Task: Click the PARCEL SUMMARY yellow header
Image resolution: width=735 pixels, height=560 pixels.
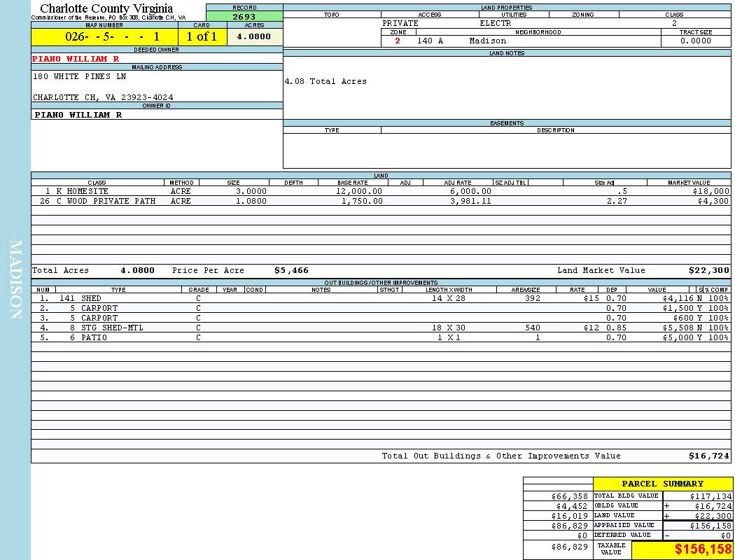Action: click(662, 484)
